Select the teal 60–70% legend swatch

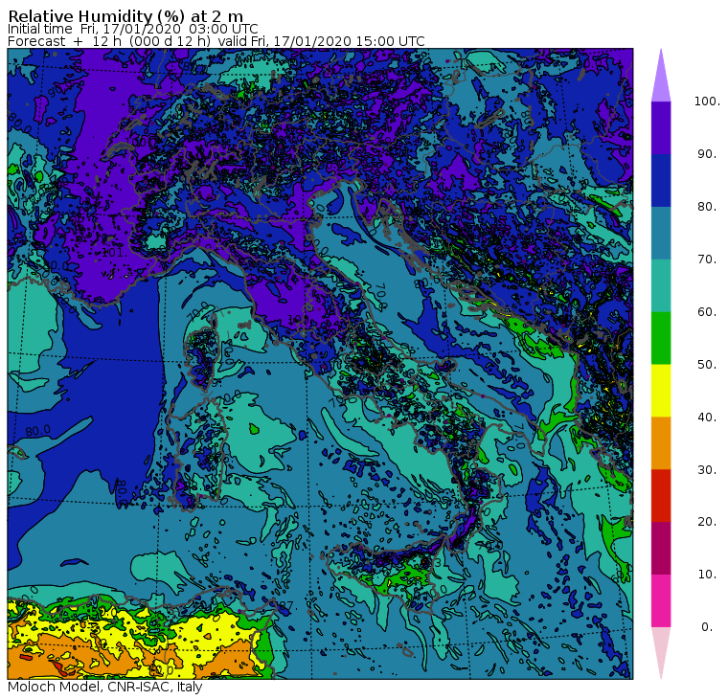pos(661,285)
